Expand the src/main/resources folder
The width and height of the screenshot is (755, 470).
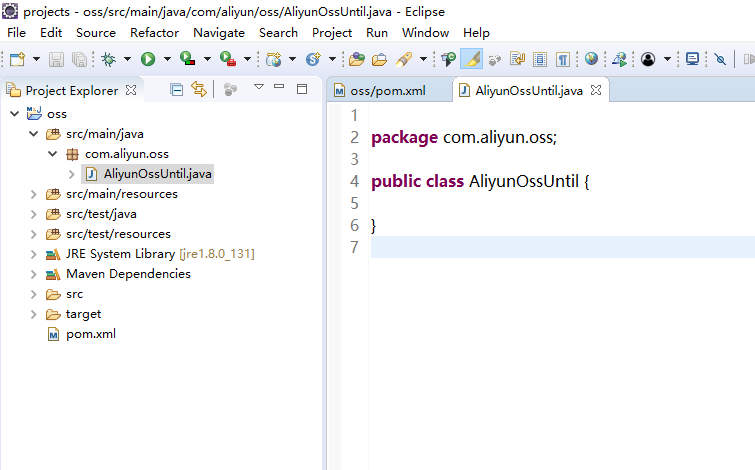(34, 194)
